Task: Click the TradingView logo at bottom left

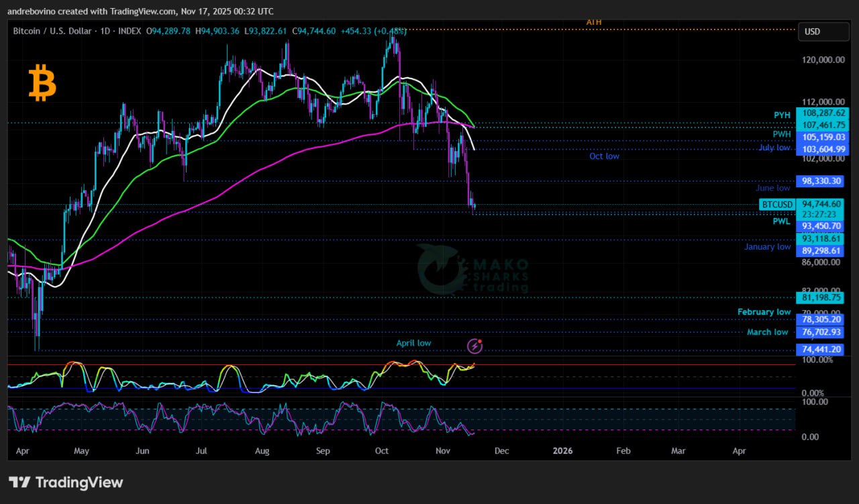Action: coord(66,482)
